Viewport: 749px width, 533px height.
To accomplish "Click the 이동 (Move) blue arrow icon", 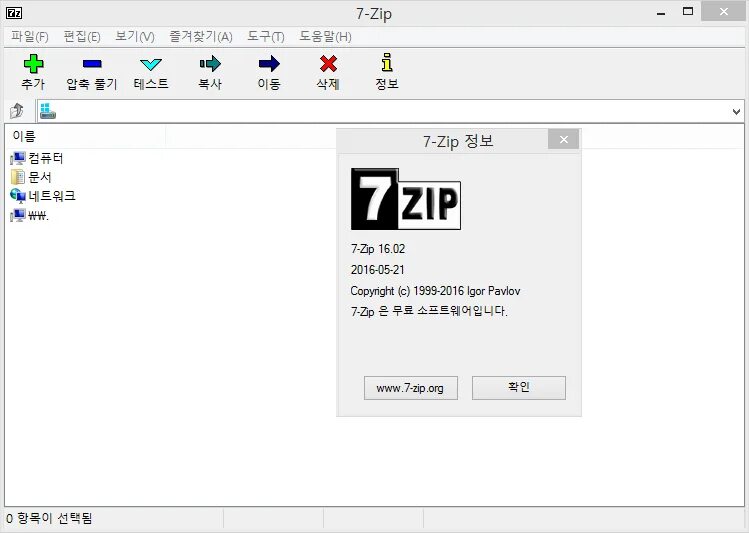I will [269, 64].
